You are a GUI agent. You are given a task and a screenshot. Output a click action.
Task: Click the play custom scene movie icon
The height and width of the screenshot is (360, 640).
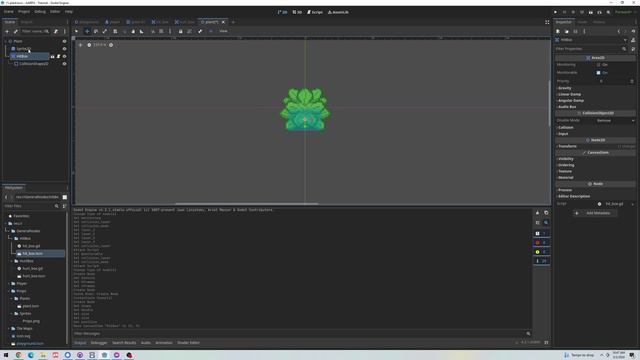pyautogui.click(x=600, y=12)
